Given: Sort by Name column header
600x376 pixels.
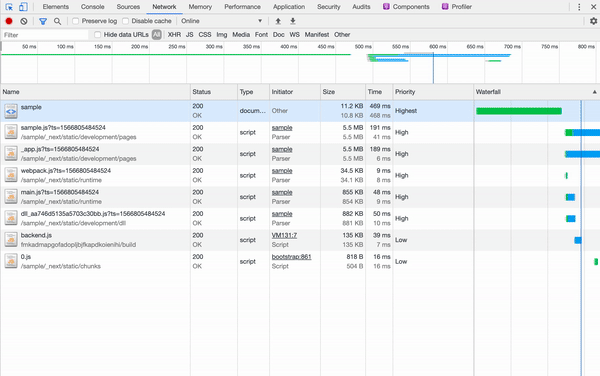Looking at the screenshot, I should [95, 92].
